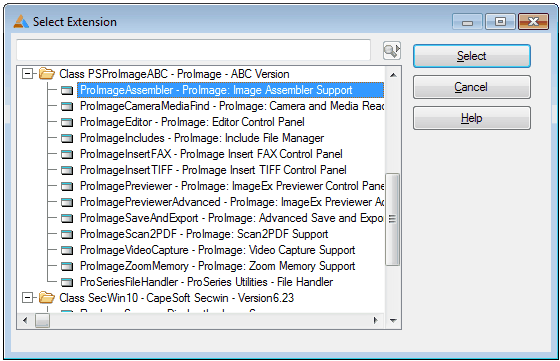Choose ProImageZoomMemory - Zoom Memory Support

pos(218,266)
